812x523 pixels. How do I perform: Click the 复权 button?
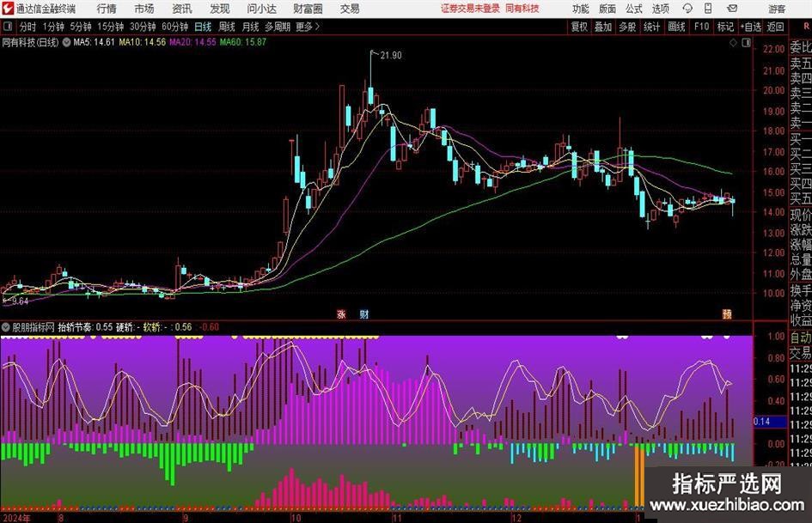pyautogui.click(x=579, y=27)
